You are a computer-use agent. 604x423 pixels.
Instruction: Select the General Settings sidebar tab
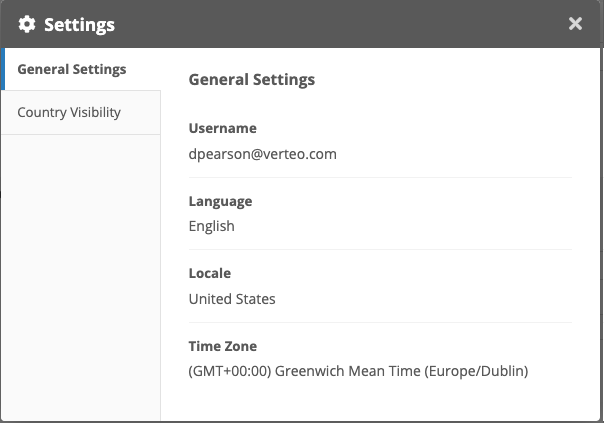click(72, 69)
